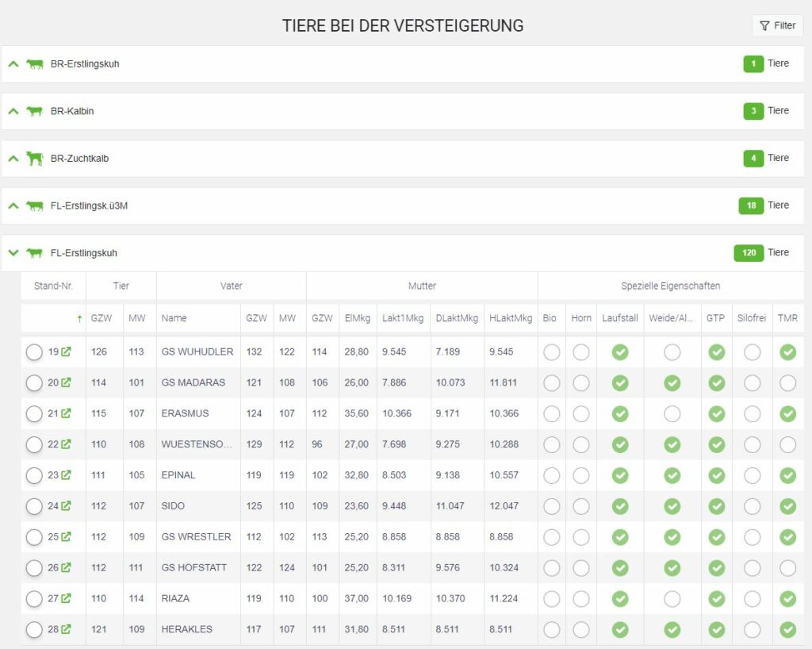Click green Laufstall checkmark for stand 21
Viewport: 812px width, 649px height.
pyautogui.click(x=620, y=414)
